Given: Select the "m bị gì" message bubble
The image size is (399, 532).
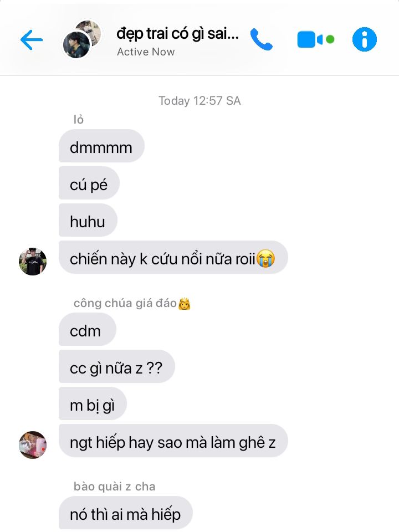Looking at the screenshot, I should (x=93, y=404).
